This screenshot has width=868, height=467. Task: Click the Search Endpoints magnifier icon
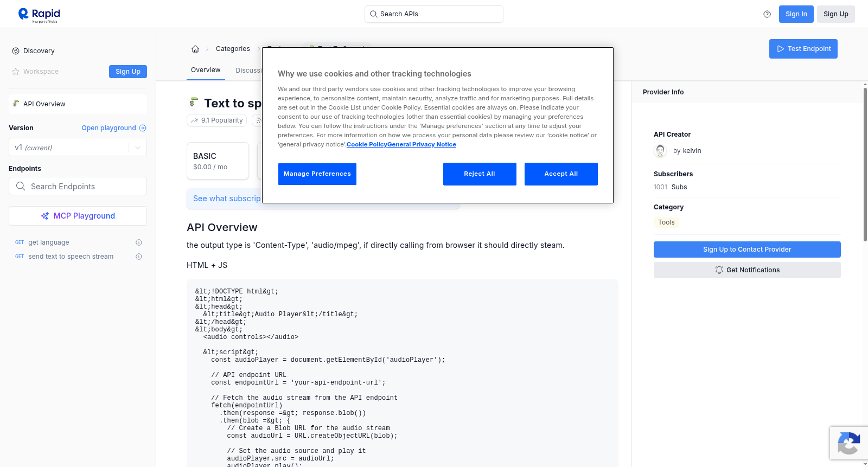click(21, 186)
